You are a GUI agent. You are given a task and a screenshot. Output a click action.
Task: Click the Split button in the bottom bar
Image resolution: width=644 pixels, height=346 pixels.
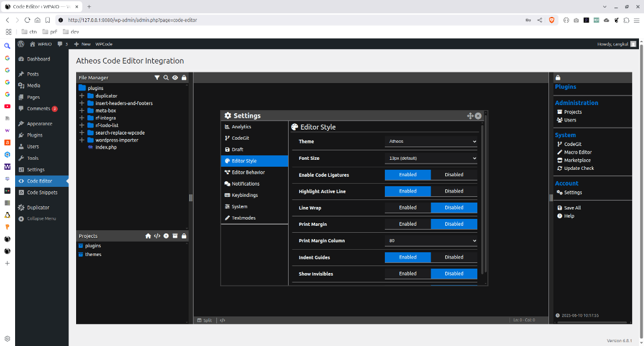(x=204, y=320)
